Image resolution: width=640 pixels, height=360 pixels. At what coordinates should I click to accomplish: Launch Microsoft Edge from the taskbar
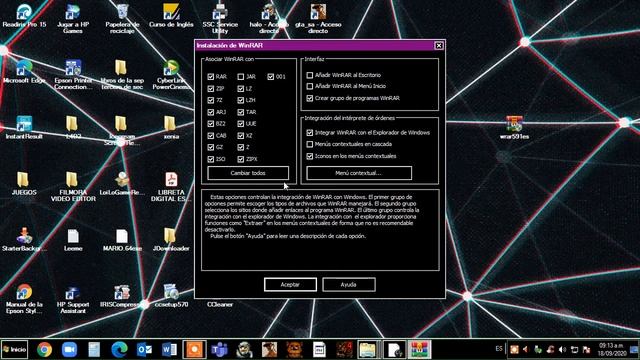[119, 349]
